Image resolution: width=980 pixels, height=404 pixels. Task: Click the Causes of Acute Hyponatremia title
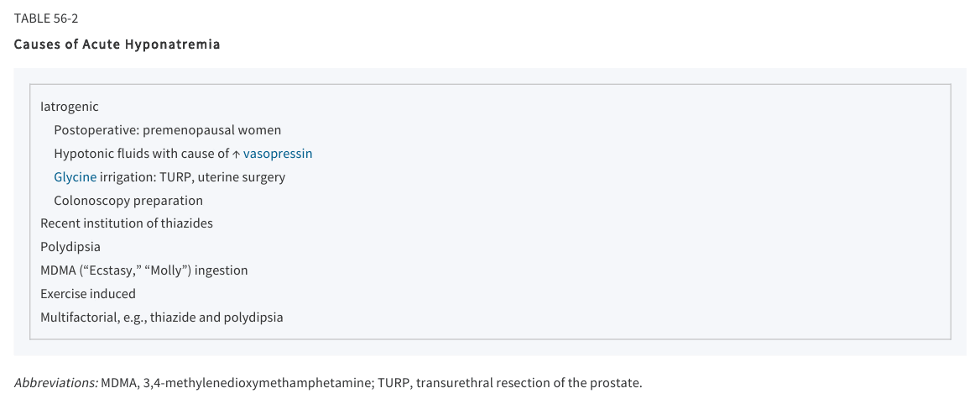click(x=117, y=45)
